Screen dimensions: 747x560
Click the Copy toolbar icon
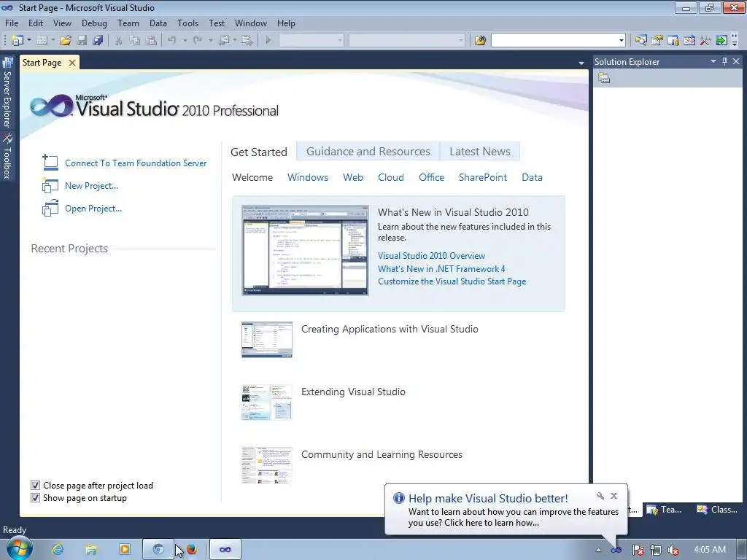coord(135,41)
